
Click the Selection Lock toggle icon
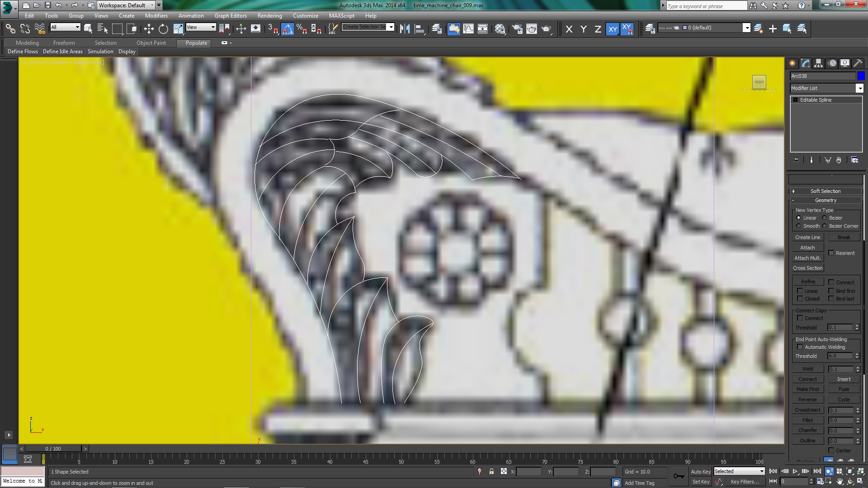click(491, 471)
